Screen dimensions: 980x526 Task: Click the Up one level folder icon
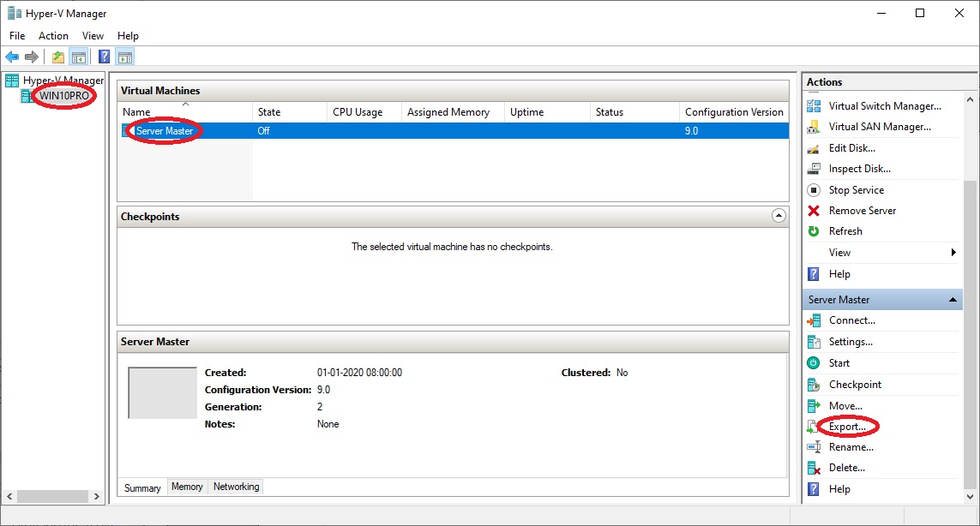pyautogui.click(x=58, y=57)
